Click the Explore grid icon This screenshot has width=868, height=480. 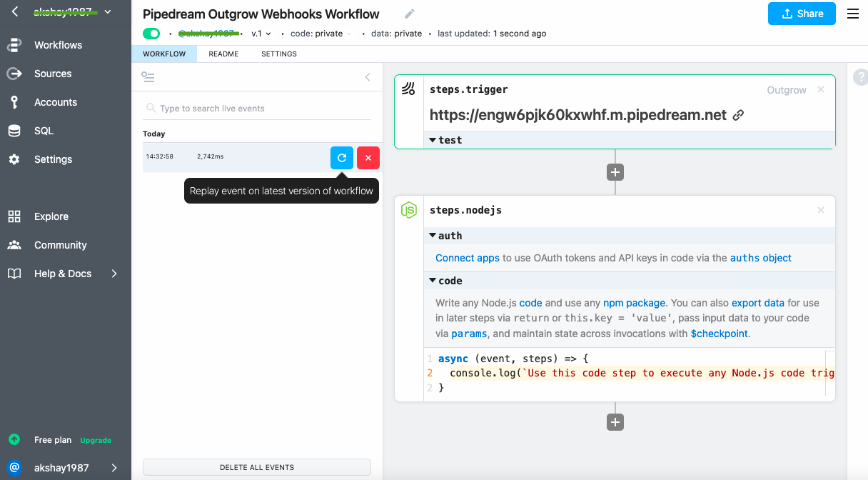coord(14,216)
